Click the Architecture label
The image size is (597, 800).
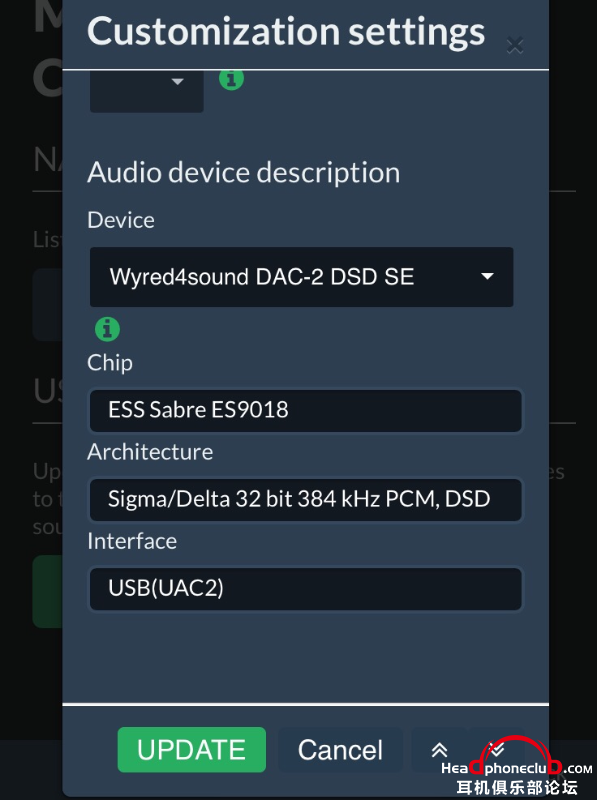click(150, 452)
